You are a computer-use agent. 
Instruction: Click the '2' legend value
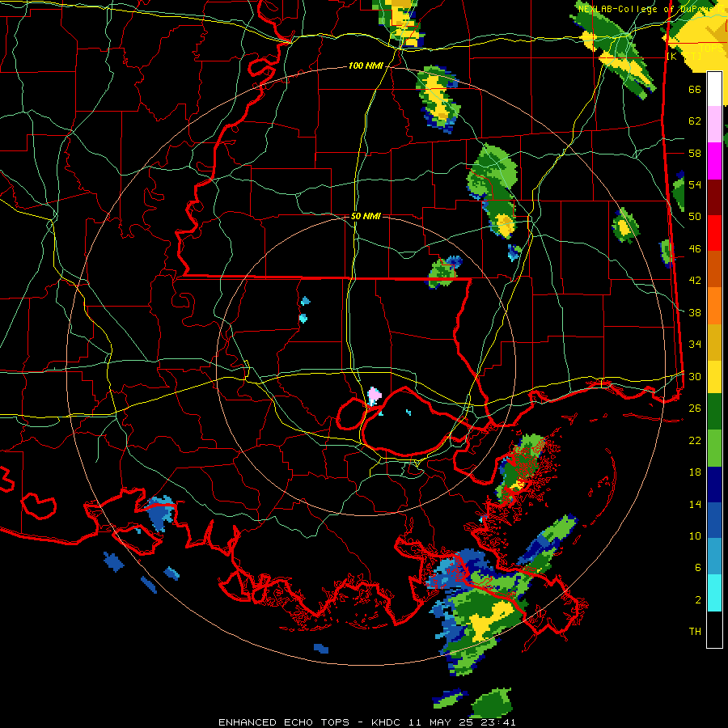tap(698, 600)
